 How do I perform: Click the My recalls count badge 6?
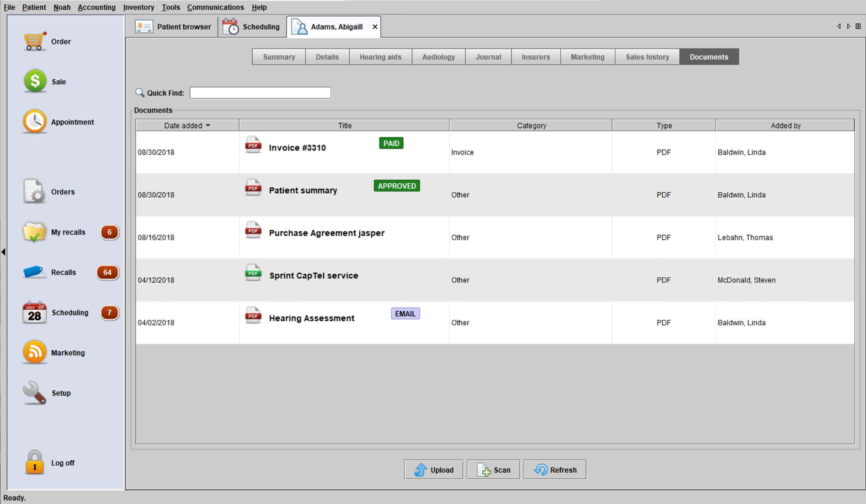pyautogui.click(x=110, y=232)
